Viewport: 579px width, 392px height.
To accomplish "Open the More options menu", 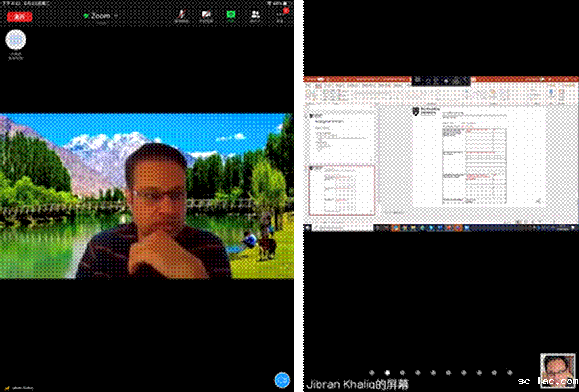I will 280,16.
